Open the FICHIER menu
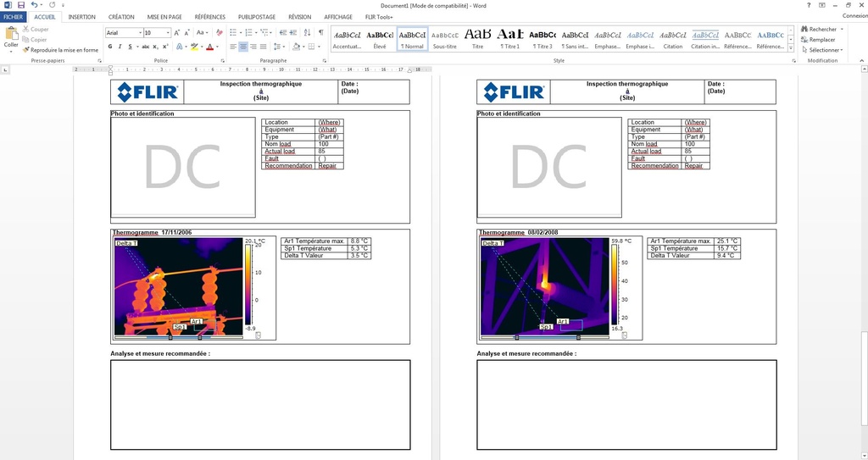The image size is (868, 460). point(14,17)
